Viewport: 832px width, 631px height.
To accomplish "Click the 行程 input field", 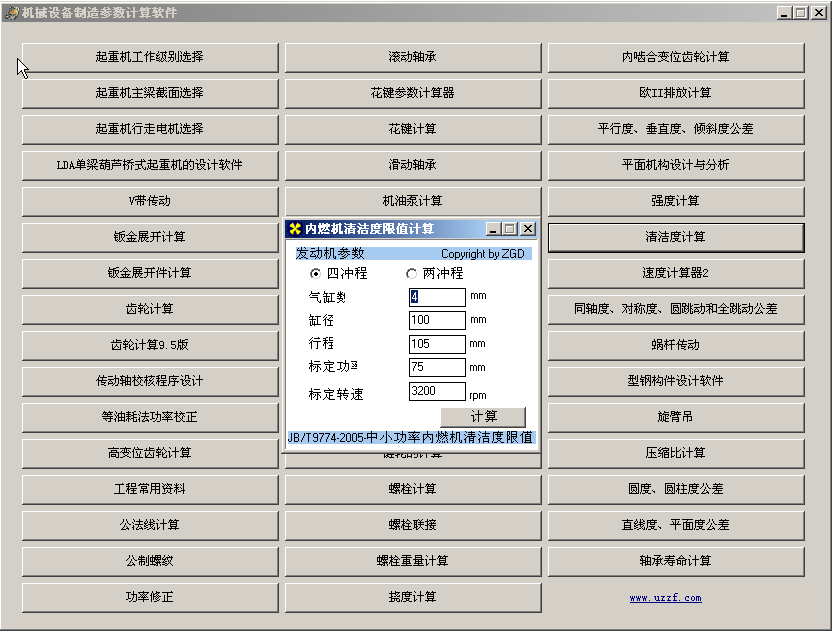I will [437, 344].
